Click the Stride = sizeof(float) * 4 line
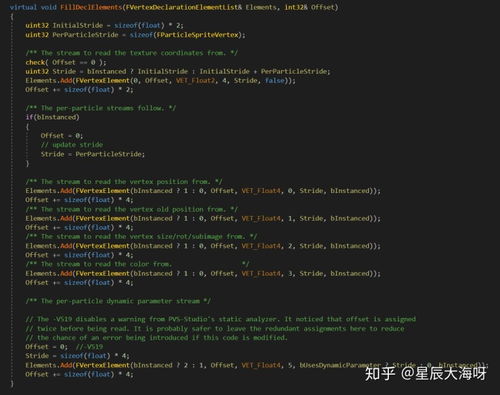Image resolution: width=500 pixels, height=395 pixels. (x=77, y=356)
